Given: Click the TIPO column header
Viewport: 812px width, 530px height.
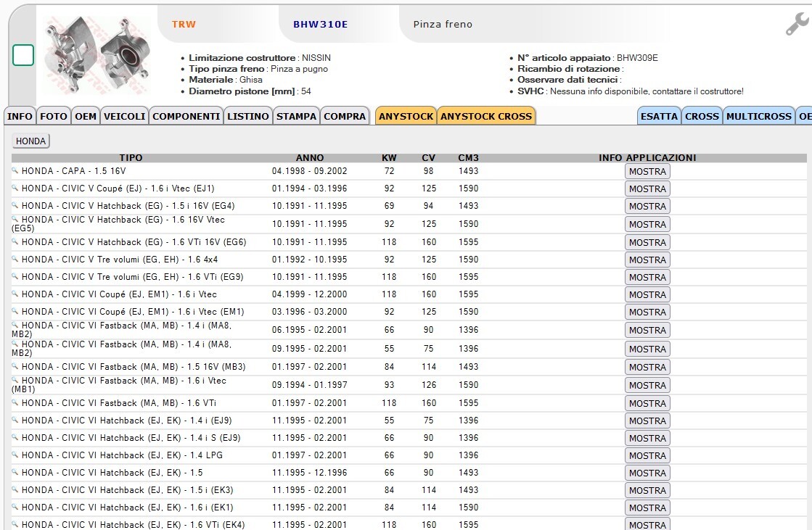Looking at the screenshot, I should [x=131, y=158].
